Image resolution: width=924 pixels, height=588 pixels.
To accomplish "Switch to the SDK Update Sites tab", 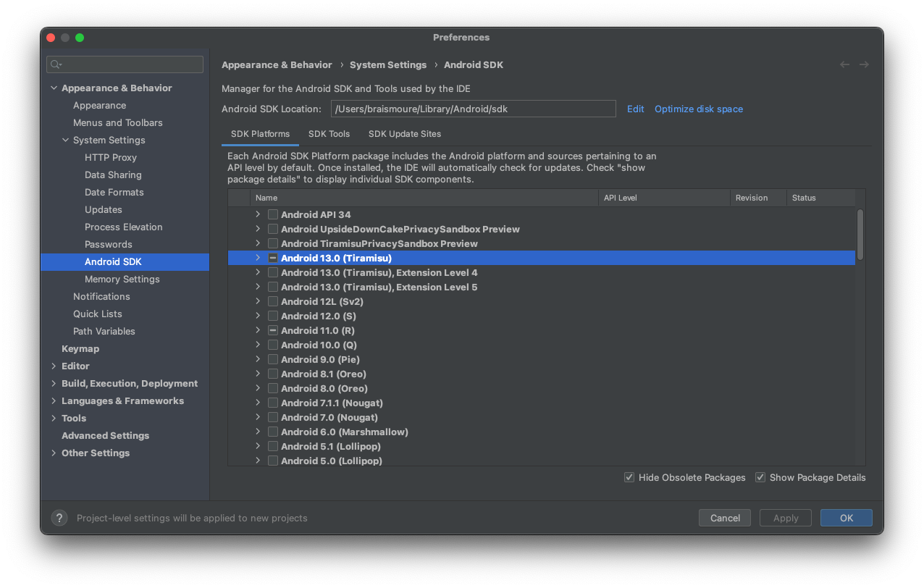I will click(405, 134).
